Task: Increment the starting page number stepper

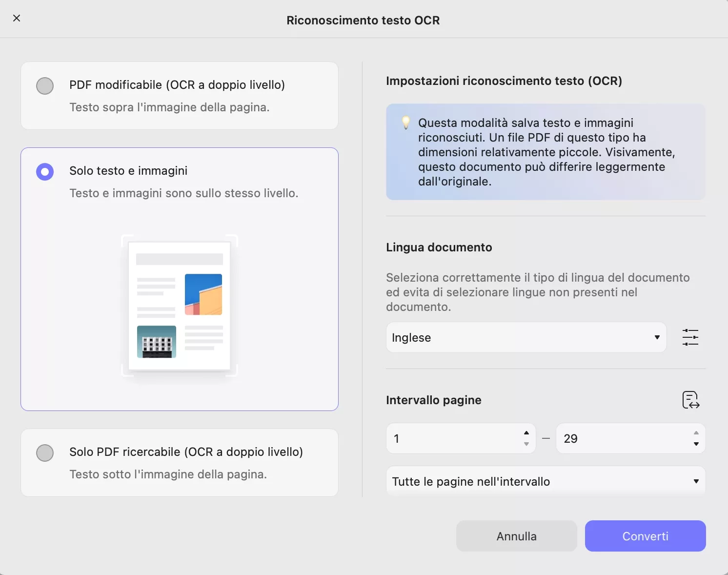Action: [526, 433]
